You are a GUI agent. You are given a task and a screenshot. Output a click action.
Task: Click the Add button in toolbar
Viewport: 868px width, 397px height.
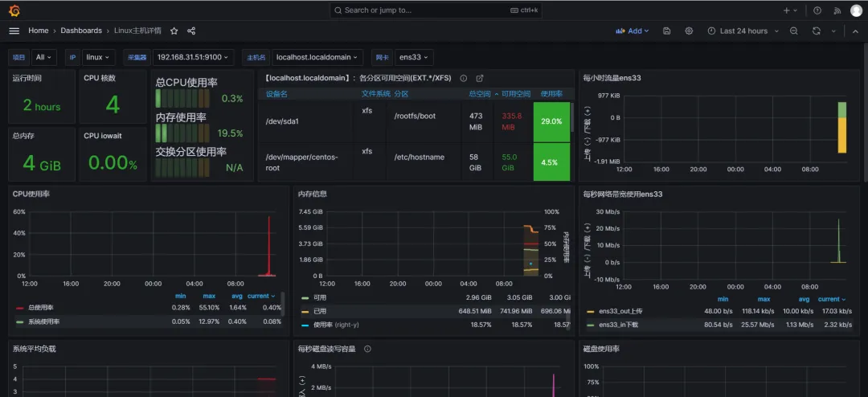click(634, 31)
